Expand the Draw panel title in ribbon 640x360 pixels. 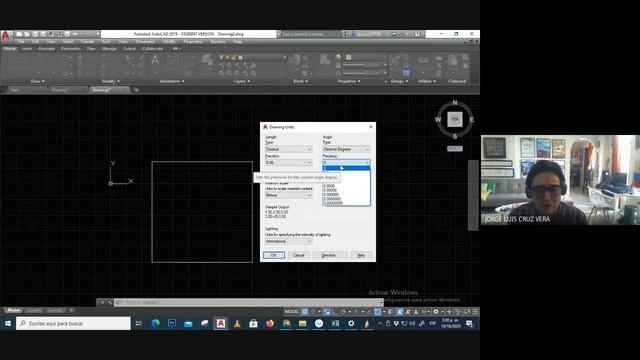click(x=37, y=81)
